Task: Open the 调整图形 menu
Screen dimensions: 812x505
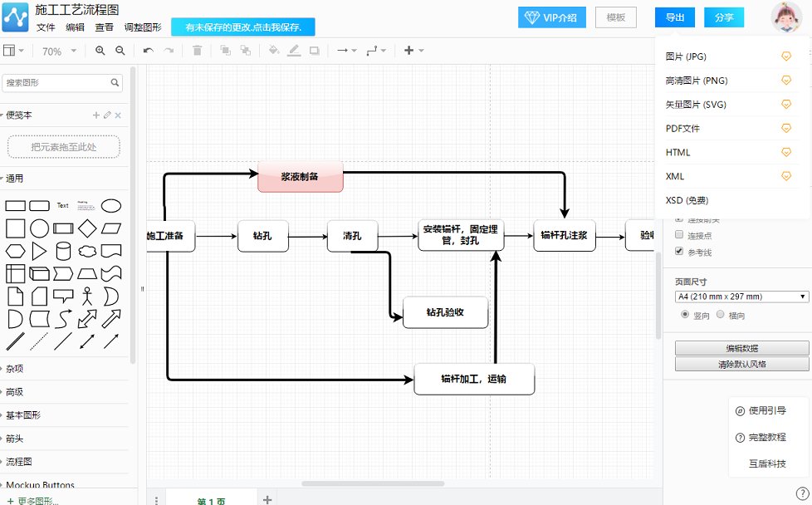Action: tap(143, 27)
